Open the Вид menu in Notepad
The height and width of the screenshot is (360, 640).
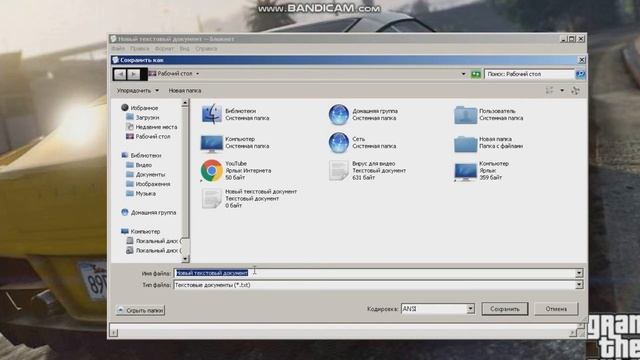184,49
